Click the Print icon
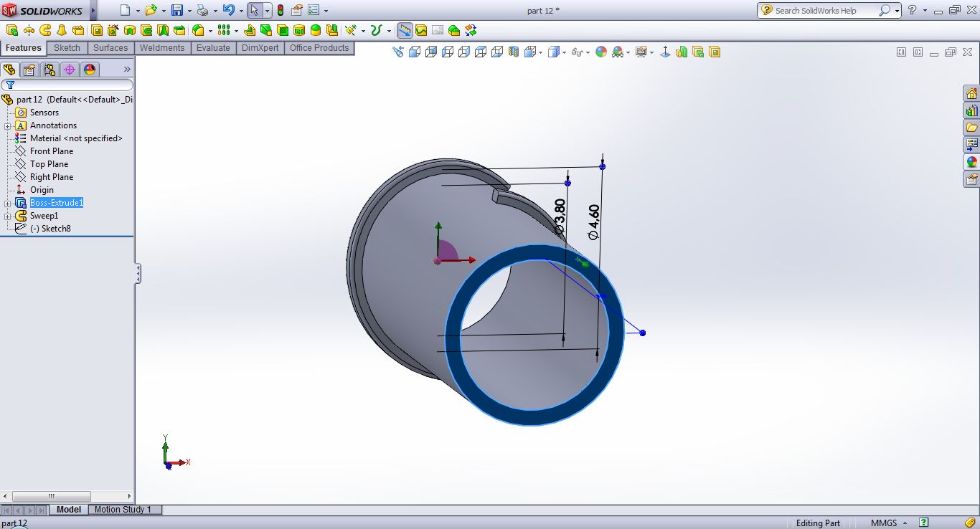 (202, 10)
